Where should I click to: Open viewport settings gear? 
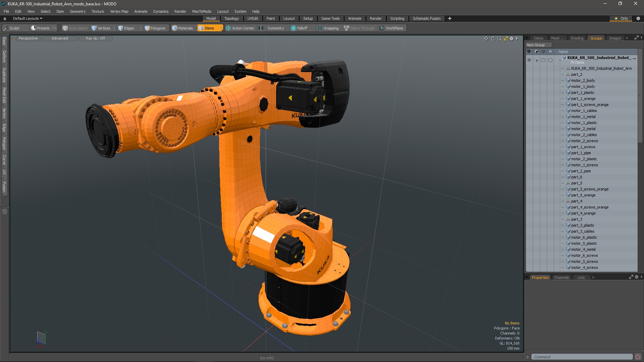[x=512, y=39]
